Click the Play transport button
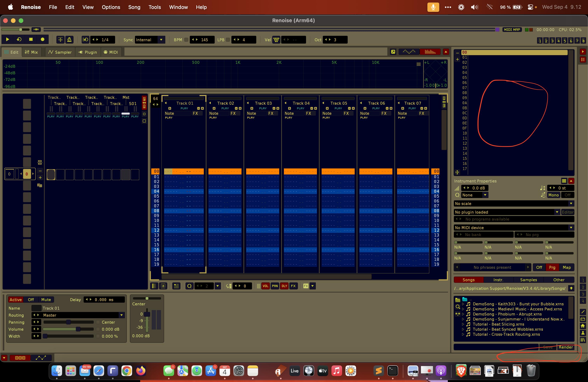 (x=7, y=39)
